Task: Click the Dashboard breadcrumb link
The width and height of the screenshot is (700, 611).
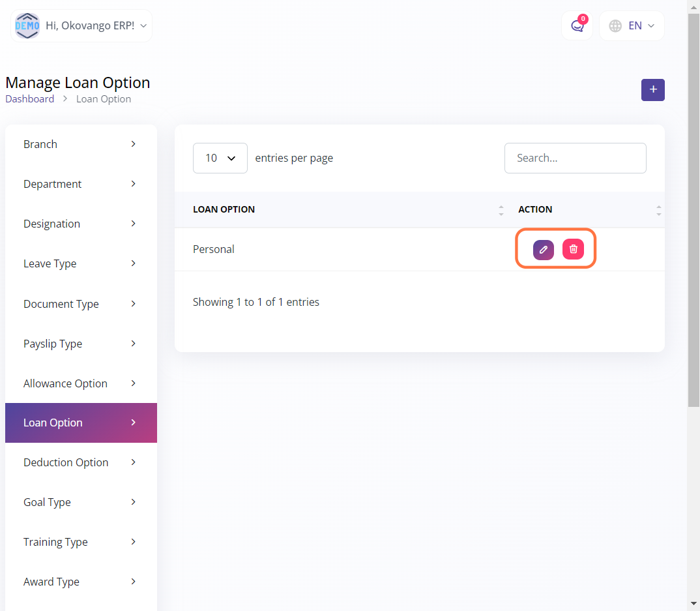Action: coord(30,99)
